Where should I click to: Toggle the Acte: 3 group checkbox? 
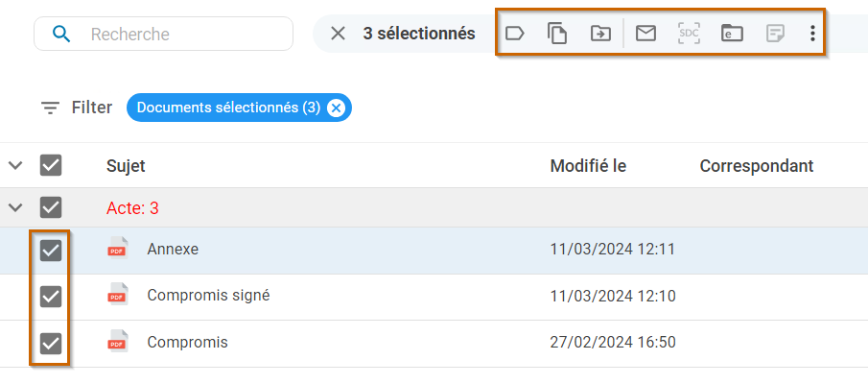51,207
